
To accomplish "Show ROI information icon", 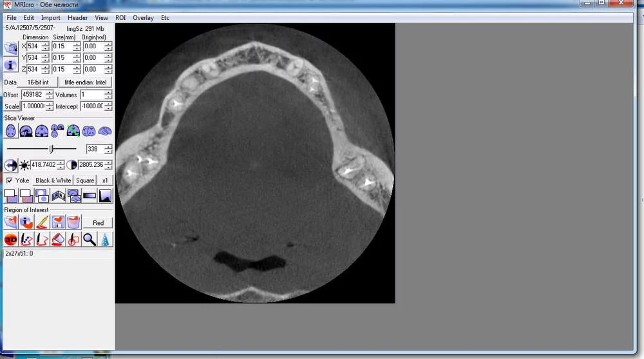I will point(26,222).
